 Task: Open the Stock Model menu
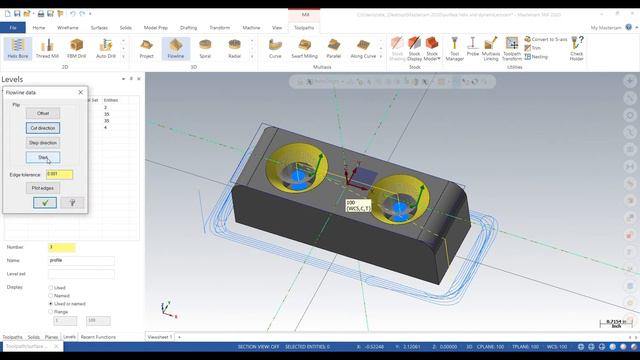coord(431,49)
